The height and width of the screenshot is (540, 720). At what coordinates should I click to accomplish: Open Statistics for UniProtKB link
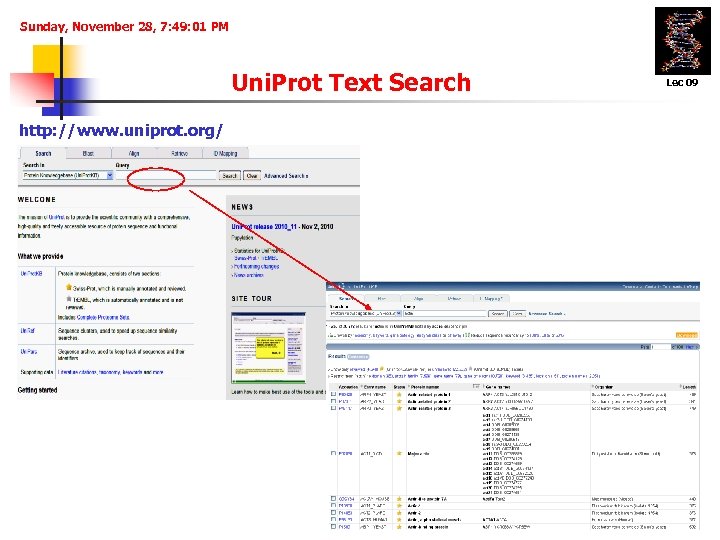259,251
